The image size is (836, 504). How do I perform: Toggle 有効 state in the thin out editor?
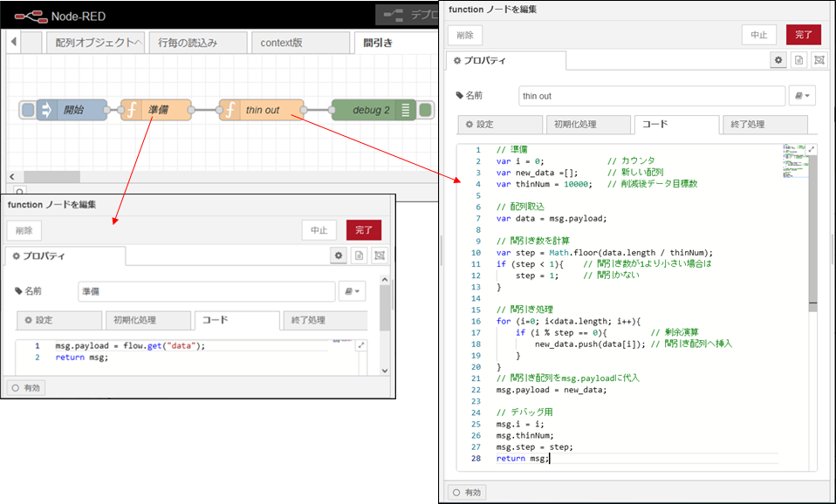465,491
